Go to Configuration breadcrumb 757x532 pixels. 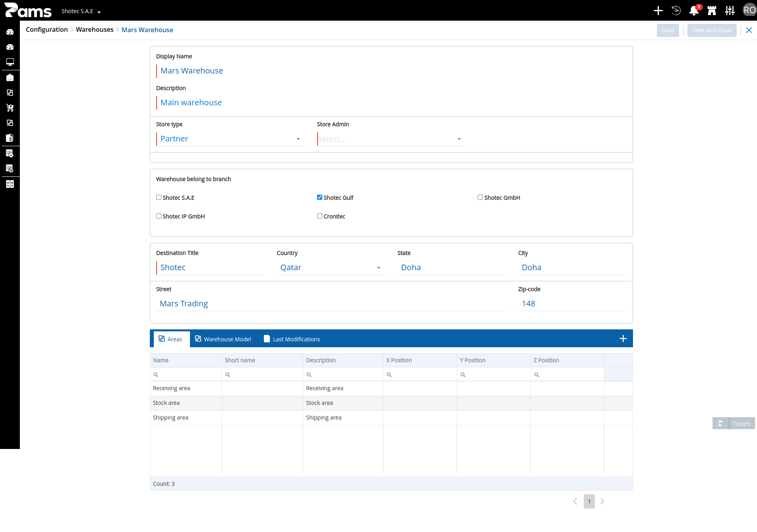point(47,29)
